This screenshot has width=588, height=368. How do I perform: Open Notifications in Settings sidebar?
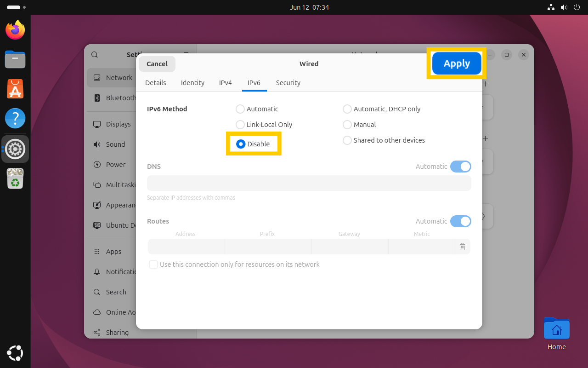click(112, 272)
